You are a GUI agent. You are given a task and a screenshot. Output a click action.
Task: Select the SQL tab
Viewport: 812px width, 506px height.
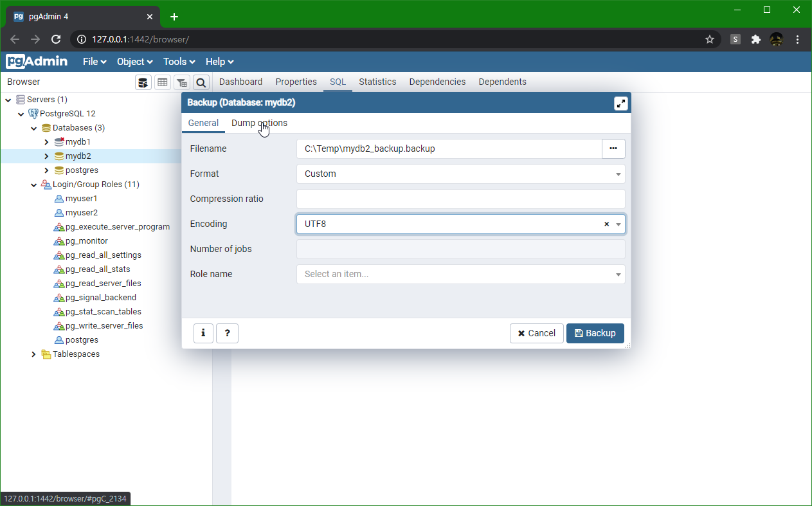338,82
